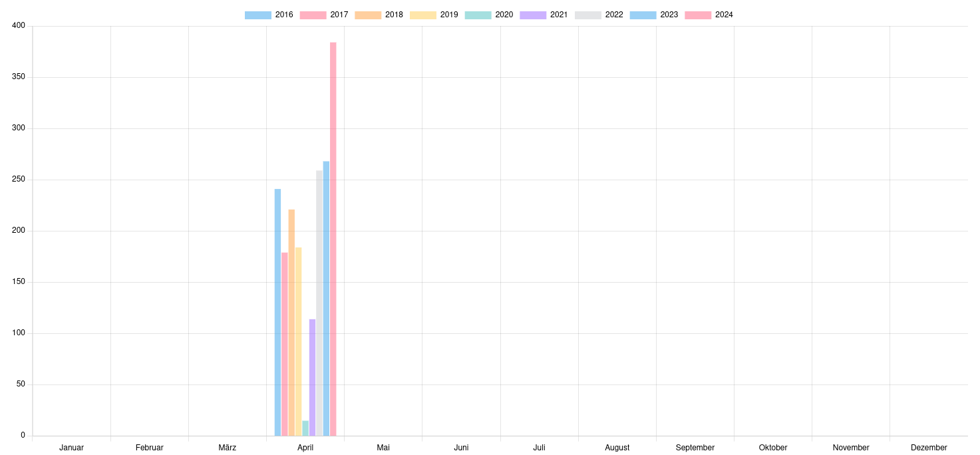Toggle the 2016 dataset in the legend
Image resolution: width=980 pixels, height=455 pixels.
[269, 15]
